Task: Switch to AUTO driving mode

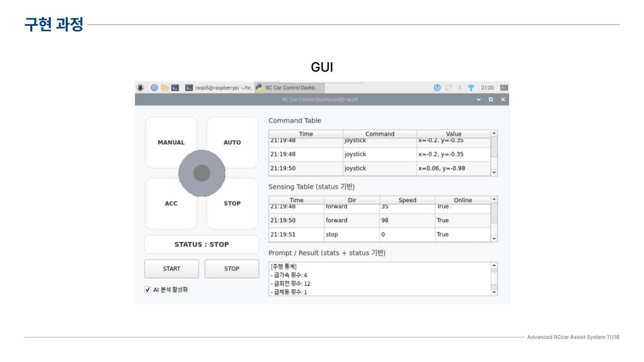Action: pos(232,142)
